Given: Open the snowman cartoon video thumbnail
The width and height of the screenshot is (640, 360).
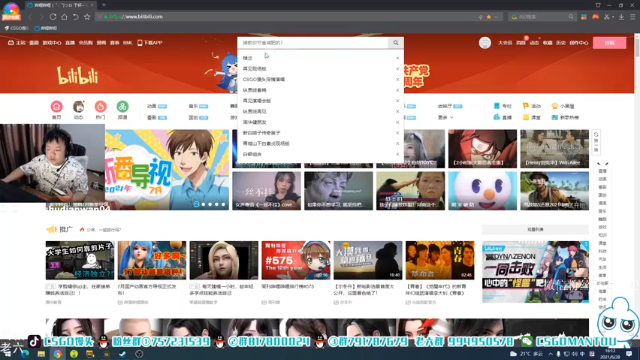Looking at the screenshot, I should tap(482, 191).
